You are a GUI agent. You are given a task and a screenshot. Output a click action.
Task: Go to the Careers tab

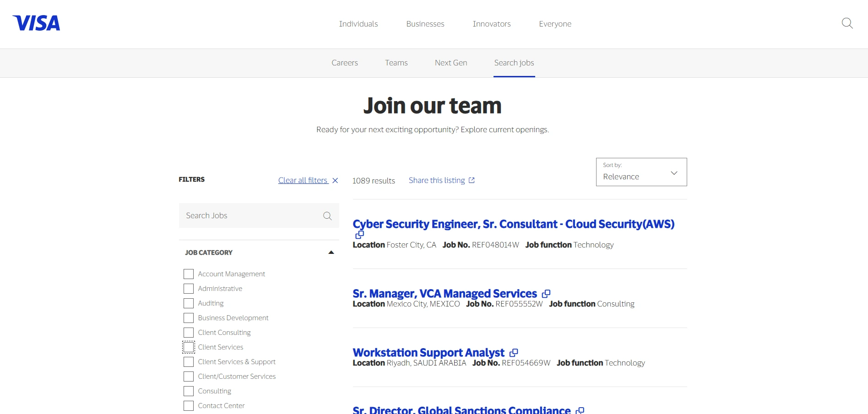click(345, 63)
